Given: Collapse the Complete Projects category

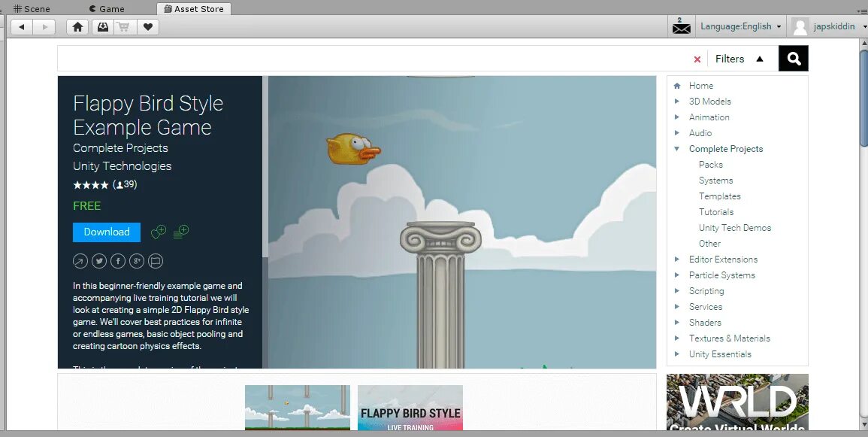Looking at the screenshot, I should [x=677, y=148].
